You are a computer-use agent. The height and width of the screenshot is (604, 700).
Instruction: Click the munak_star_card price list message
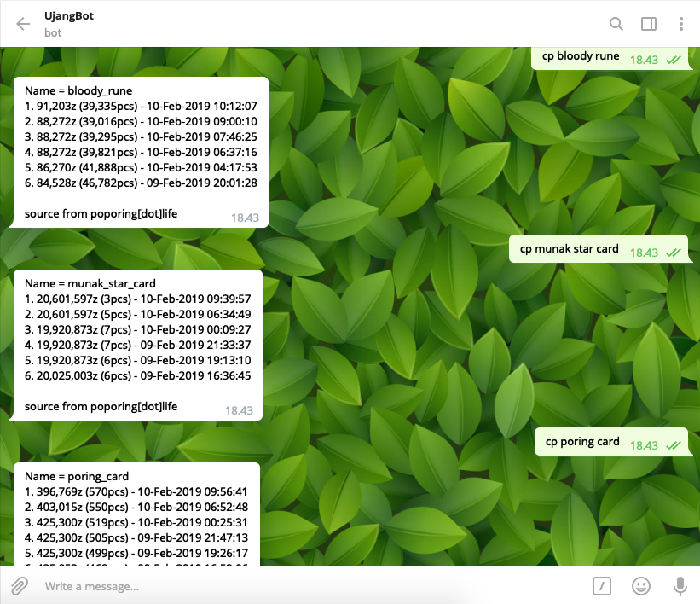[x=136, y=345]
